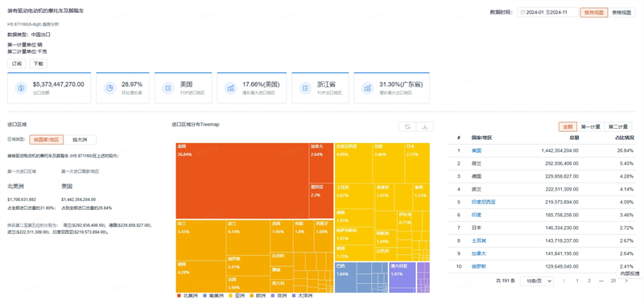Click the 土耳其 2.67% treemap block

pos(354,196)
